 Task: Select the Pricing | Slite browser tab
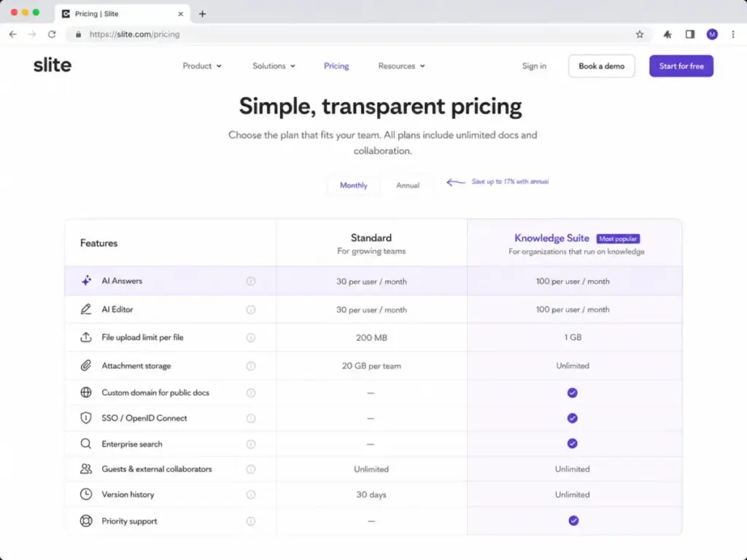click(x=123, y=14)
